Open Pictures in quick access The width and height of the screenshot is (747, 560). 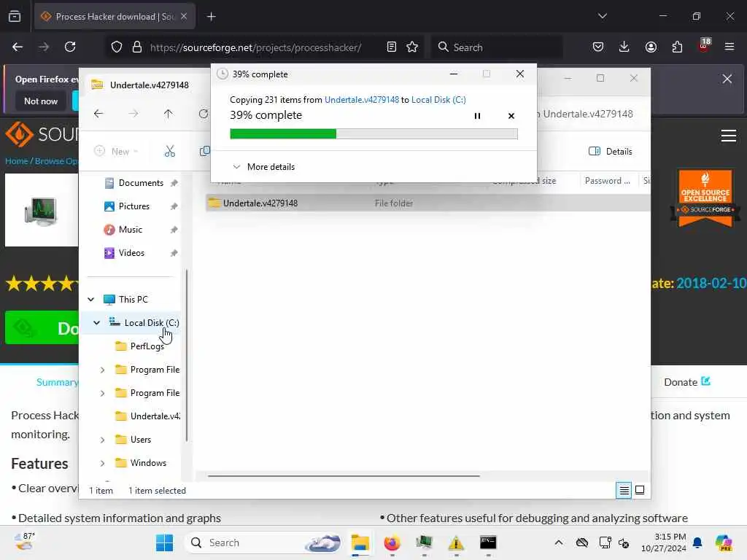point(134,206)
